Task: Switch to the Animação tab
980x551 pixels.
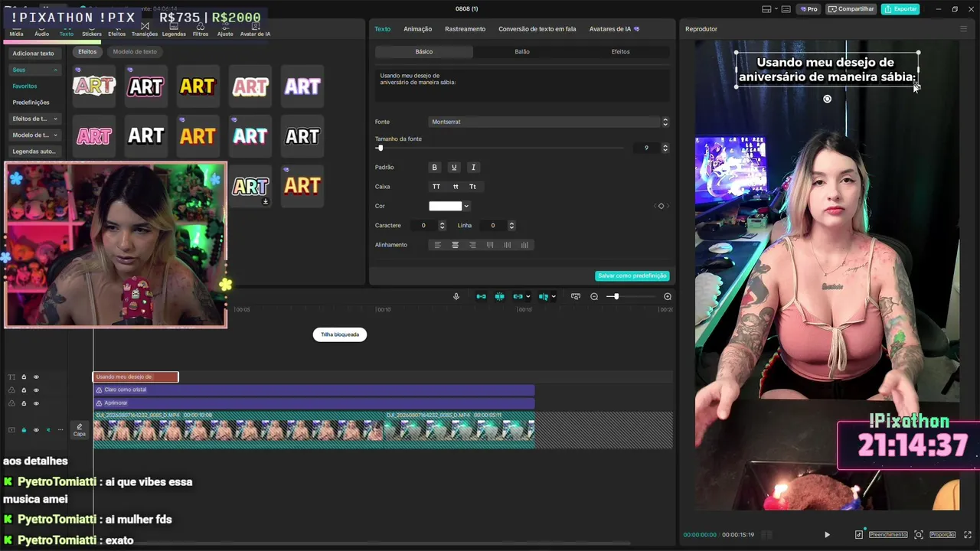Action: [x=418, y=29]
